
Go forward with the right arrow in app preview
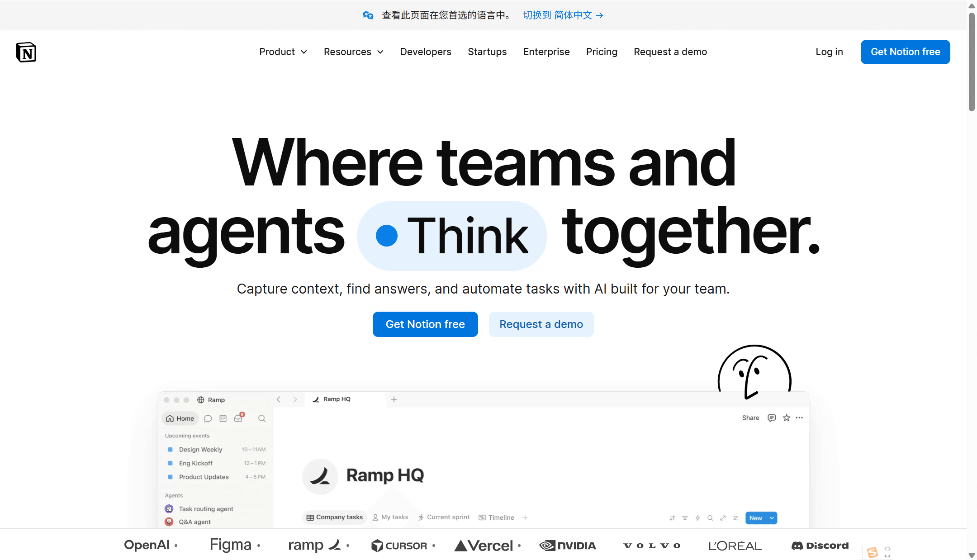click(x=295, y=399)
